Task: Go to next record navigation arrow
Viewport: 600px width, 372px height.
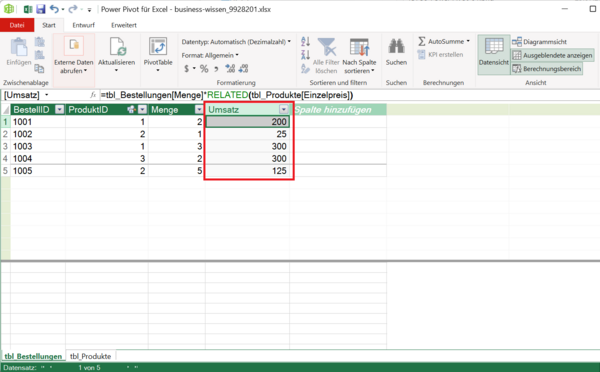Action: [x=129, y=368]
